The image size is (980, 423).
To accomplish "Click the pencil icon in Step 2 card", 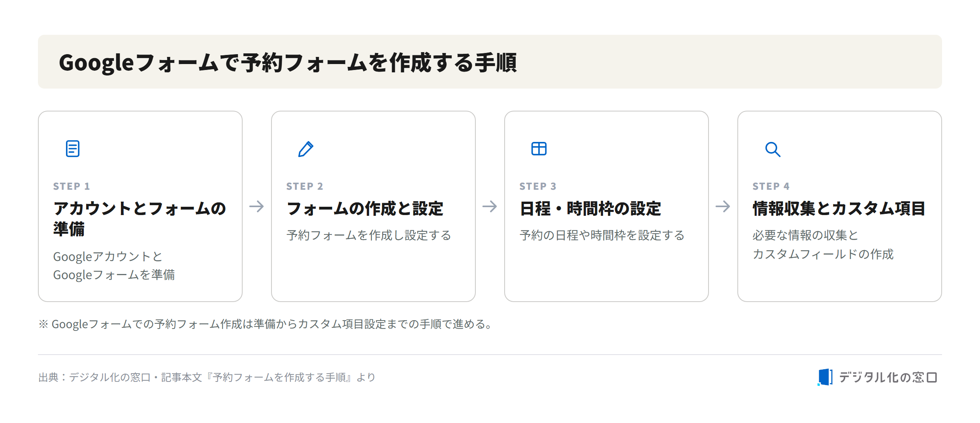I will click(306, 149).
